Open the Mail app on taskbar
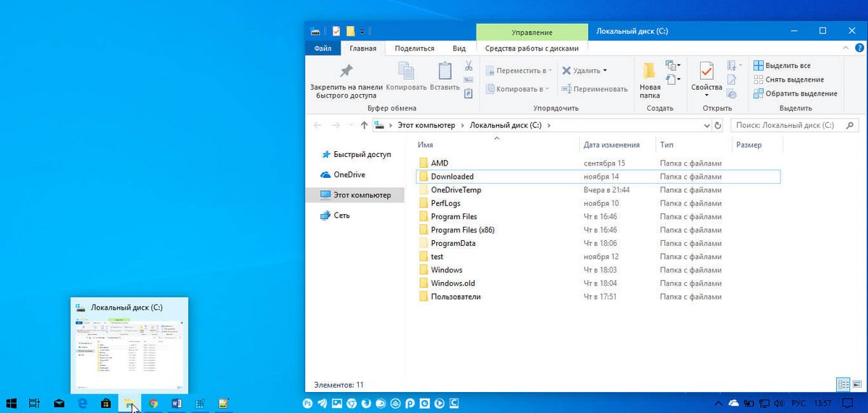Image resolution: width=868 pixels, height=413 pixels. click(x=59, y=404)
